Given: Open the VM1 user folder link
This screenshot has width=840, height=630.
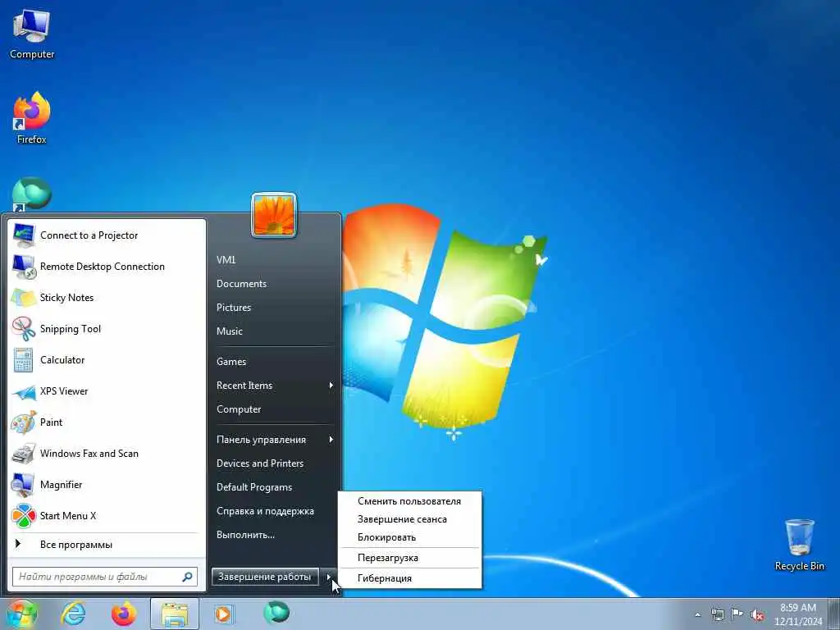Looking at the screenshot, I should [226, 260].
